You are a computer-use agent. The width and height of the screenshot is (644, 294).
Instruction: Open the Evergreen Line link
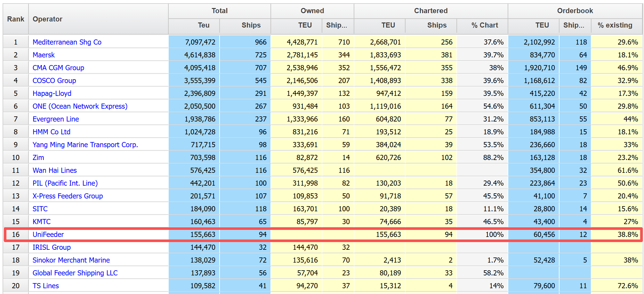(x=56, y=119)
